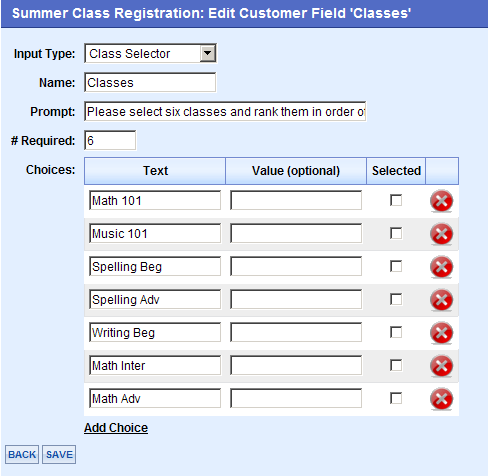Screen dimensions: 488x476
Task: Click the Value field for Writing Beg
Action: pos(296,332)
